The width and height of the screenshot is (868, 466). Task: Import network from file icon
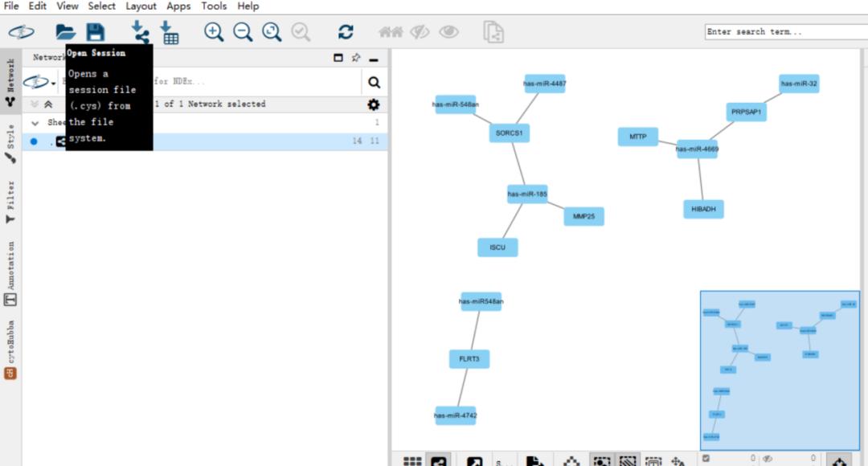click(141, 32)
